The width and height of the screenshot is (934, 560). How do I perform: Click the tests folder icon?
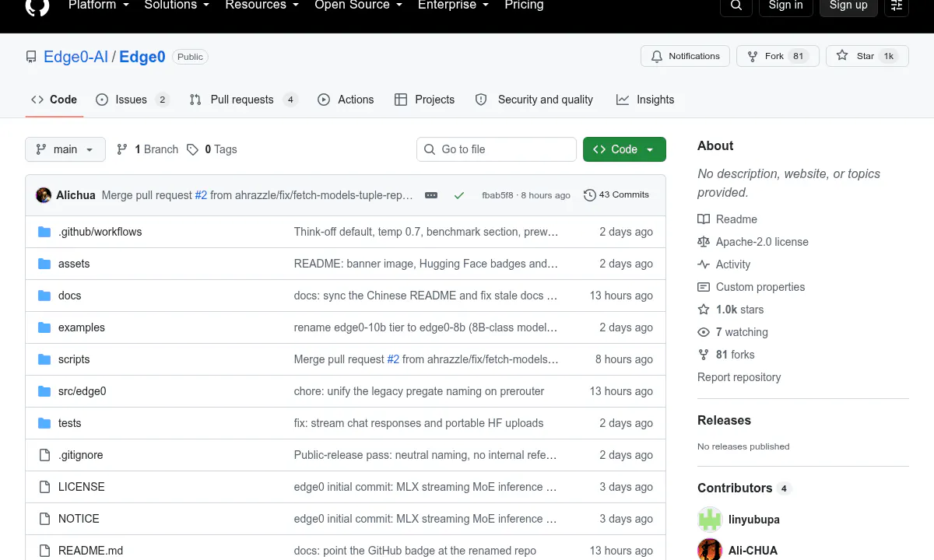[x=44, y=423]
